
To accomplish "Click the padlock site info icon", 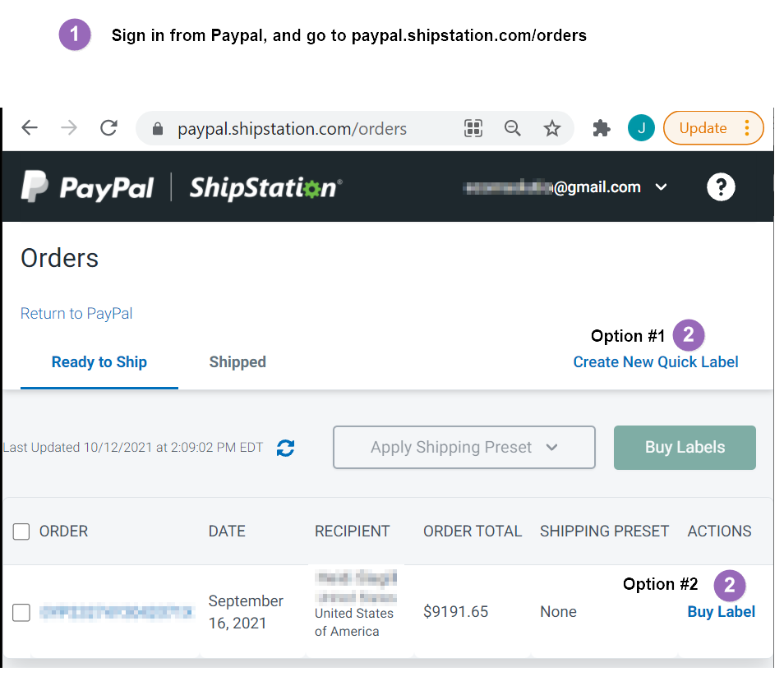I will click(158, 129).
